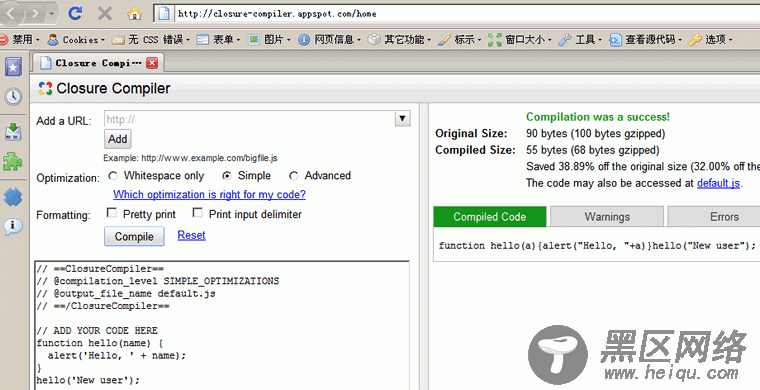Open the 工具 (Tools) toolbar menu

[x=580, y=40]
